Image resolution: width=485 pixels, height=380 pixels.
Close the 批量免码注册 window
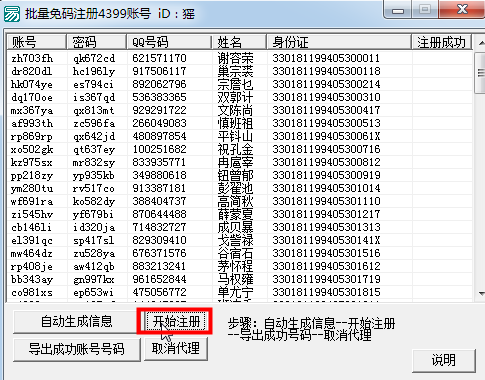click(462, 9)
